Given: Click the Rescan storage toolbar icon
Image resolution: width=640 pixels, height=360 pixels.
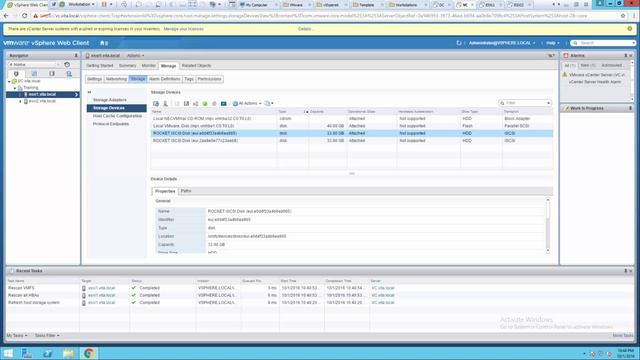Looking at the screenshot, I should [165, 104].
